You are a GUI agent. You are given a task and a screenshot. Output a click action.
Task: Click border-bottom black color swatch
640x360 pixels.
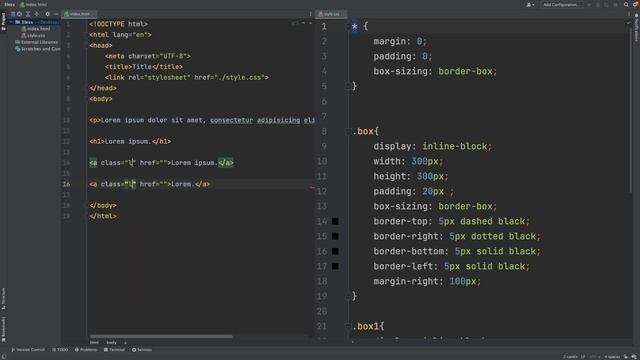pyautogui.click(x=335, y=251)
